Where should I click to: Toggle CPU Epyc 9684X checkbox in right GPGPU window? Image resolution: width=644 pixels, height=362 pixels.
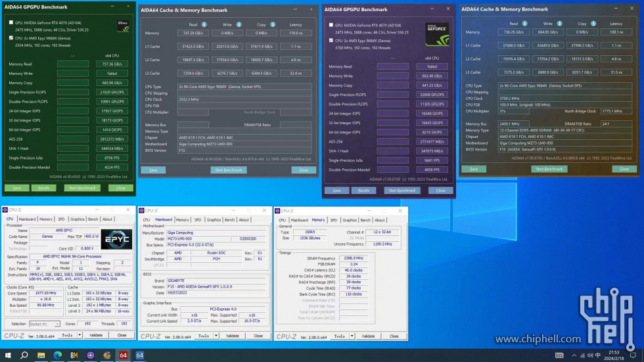click(331, 40)
